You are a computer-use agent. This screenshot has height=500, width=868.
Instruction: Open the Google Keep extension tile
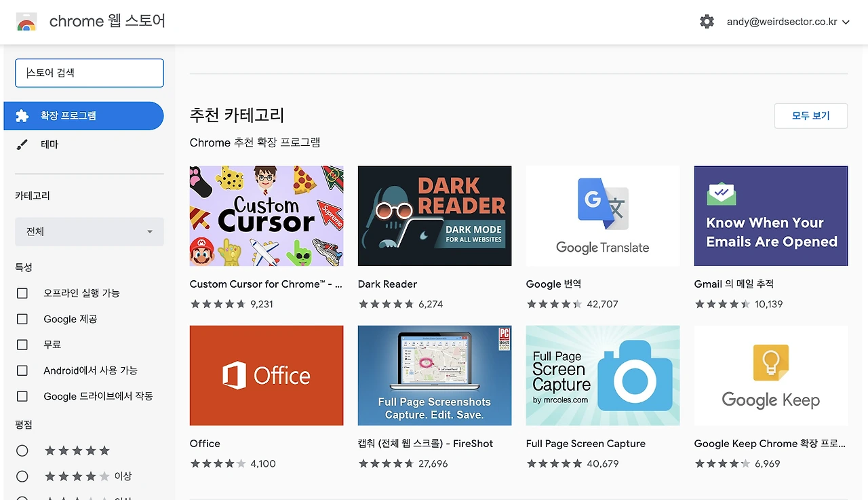coord(771,375)
